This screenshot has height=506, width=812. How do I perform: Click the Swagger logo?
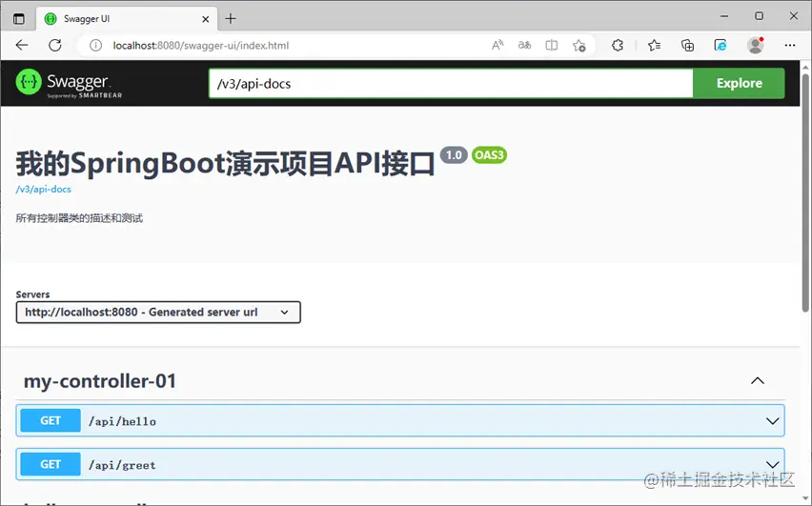click(x=69, y=83)
